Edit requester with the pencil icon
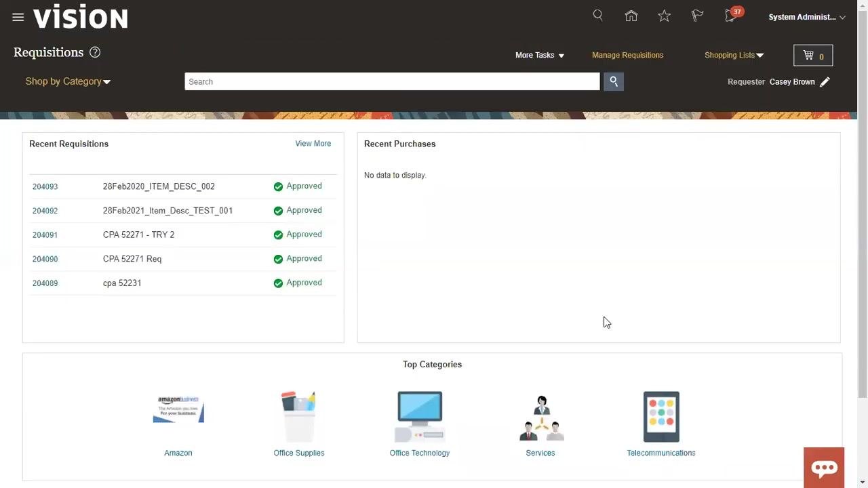Screen dimensions: 868x488 click(825, 82)
